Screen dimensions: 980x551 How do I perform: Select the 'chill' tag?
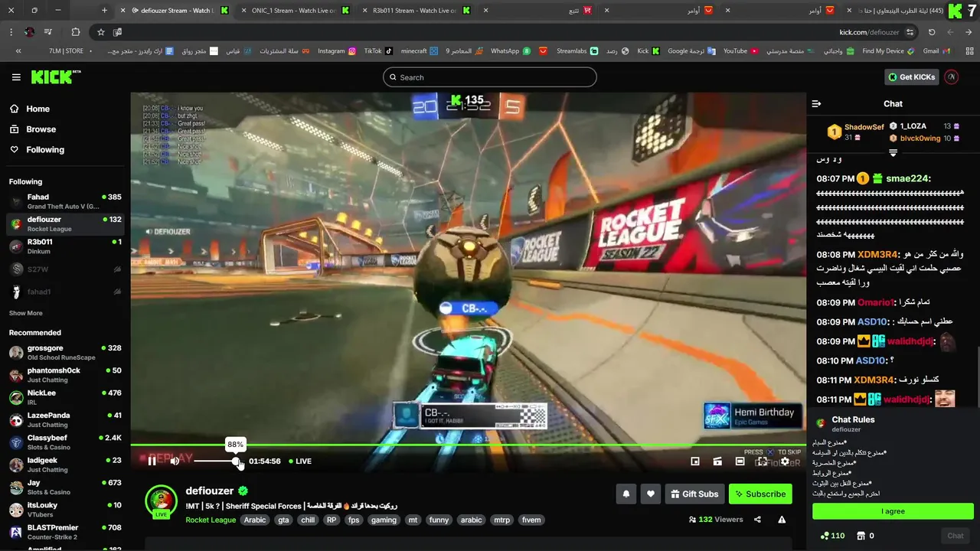point(308,520)
